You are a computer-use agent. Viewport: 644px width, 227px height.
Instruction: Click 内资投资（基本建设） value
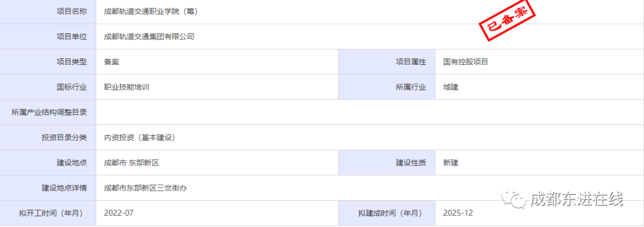140,138
